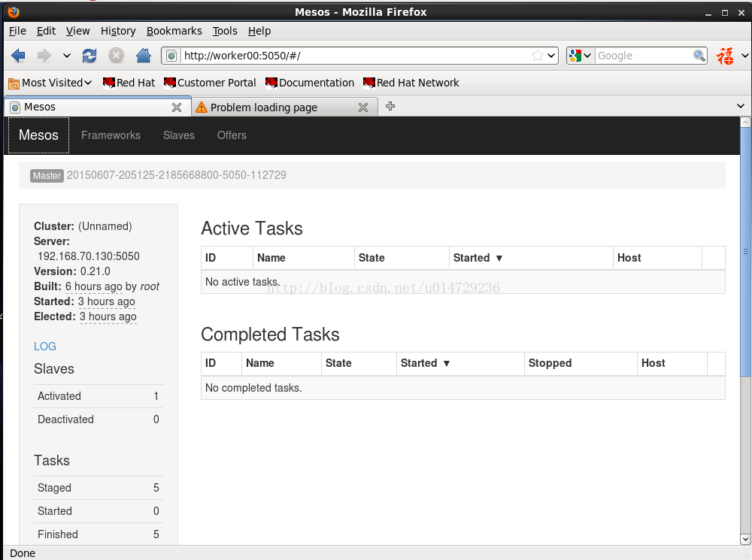The image size is (752, 560).
Task: Go back with the back arrow
Action: [x=18, y=56]
